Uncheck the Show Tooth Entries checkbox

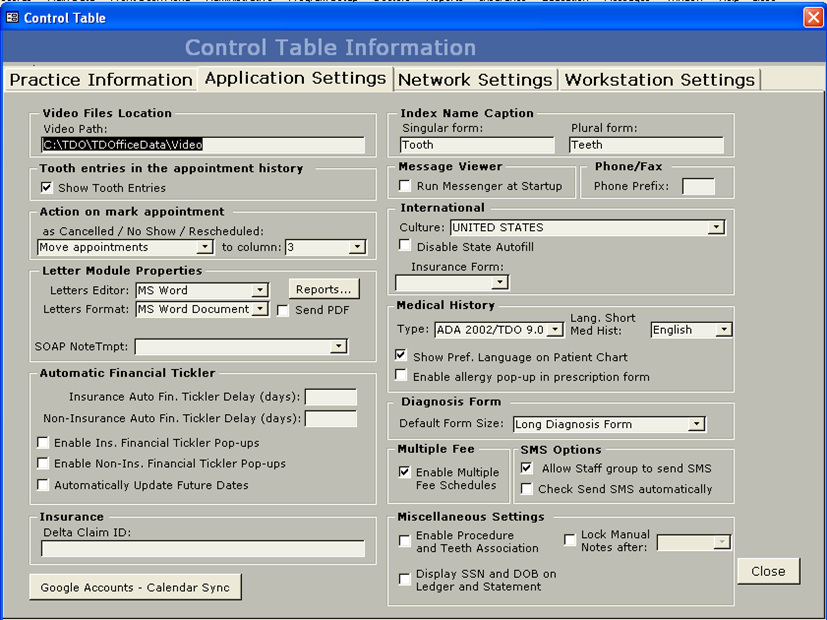pyautogui.click(x=46, y=188)
